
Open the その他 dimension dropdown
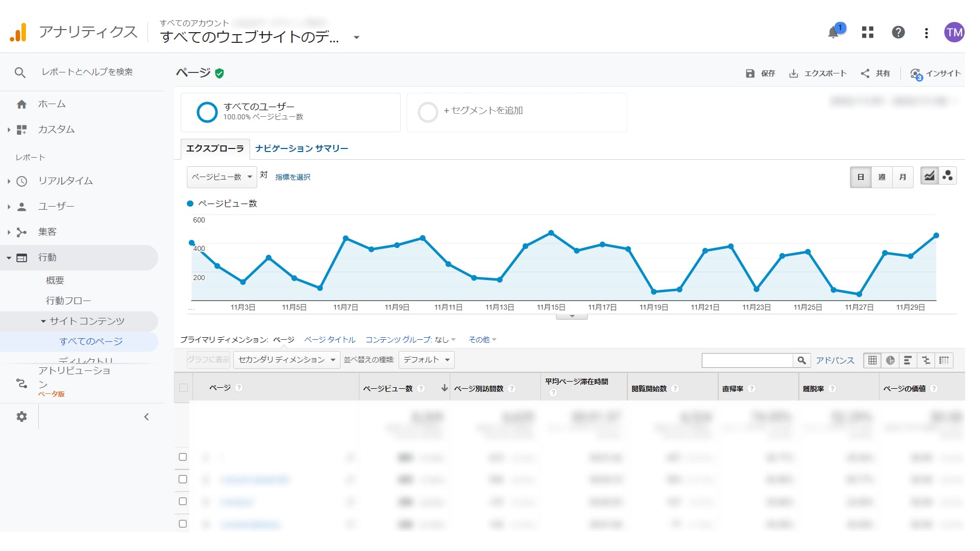click(482, 340)
